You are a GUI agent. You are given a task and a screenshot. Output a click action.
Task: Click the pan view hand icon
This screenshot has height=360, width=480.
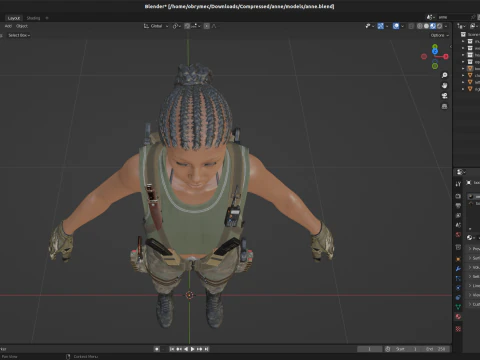tap(444, 86)
